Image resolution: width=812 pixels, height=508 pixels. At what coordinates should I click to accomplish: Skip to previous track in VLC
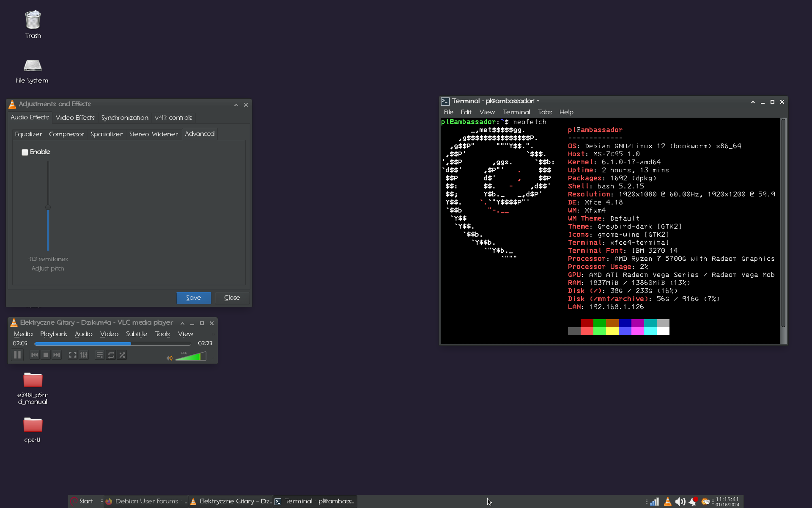coord(35,355)
